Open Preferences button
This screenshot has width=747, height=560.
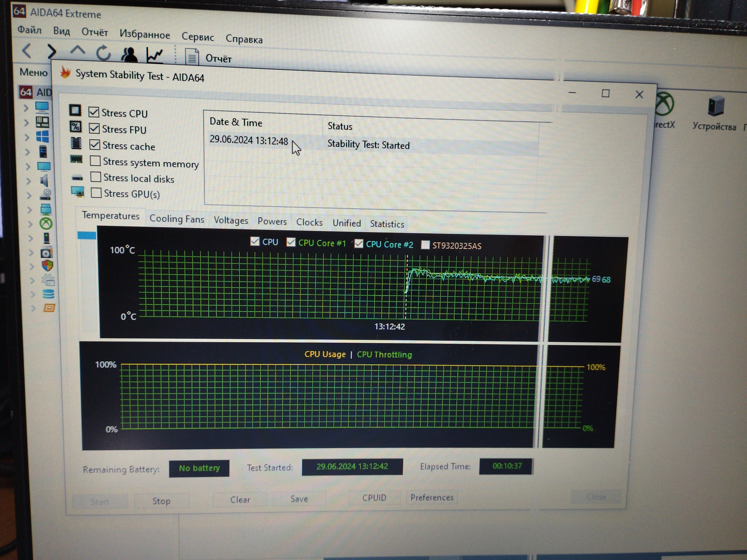432,497
